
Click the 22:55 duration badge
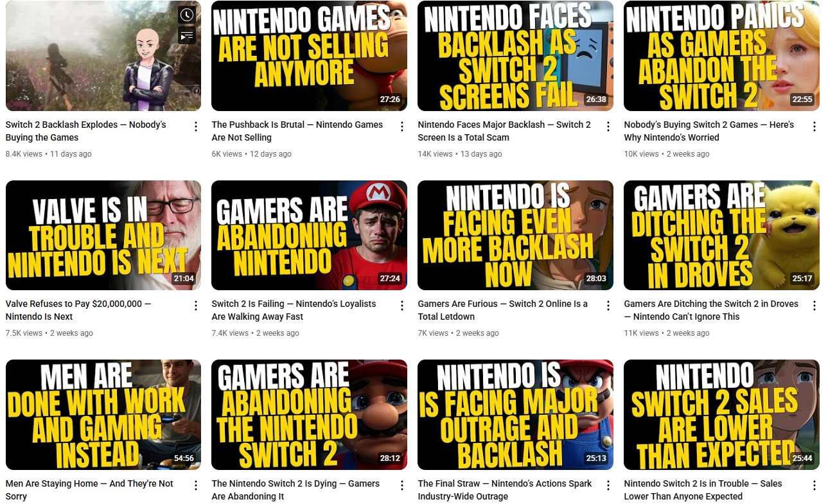[x=802, y=100]
